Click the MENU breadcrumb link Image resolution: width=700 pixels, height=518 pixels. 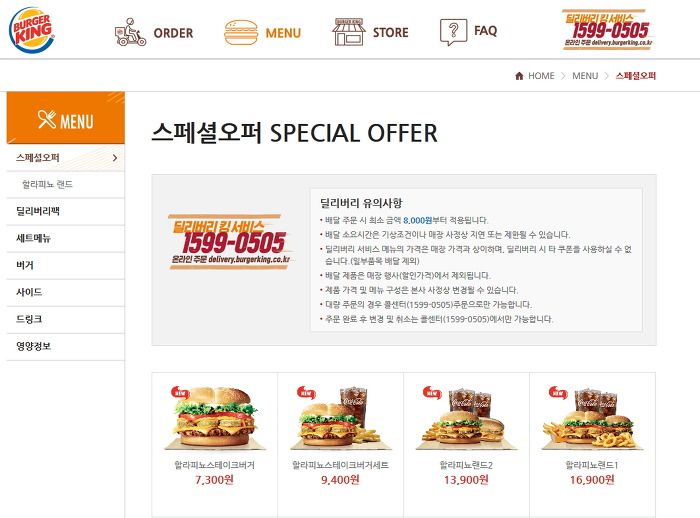click(x=585, y=76)
